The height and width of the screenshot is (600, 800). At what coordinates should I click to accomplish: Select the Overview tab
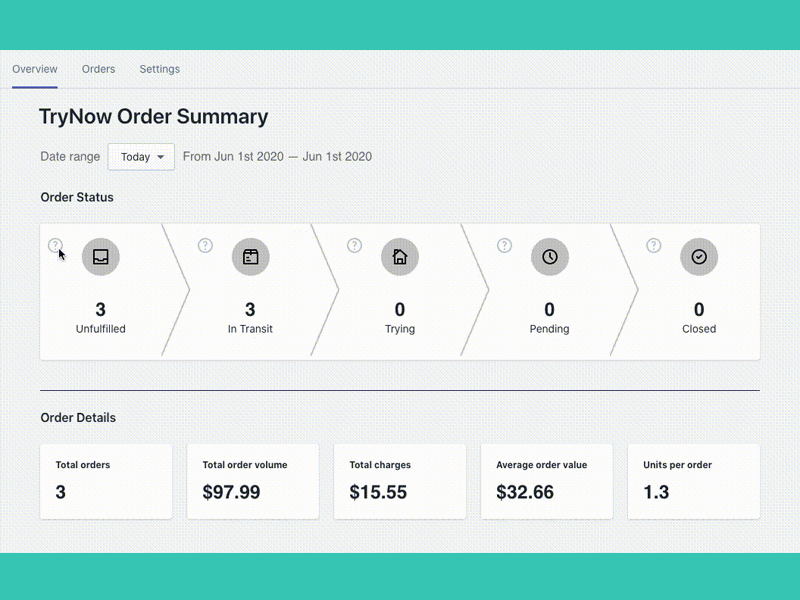[35, 69]
